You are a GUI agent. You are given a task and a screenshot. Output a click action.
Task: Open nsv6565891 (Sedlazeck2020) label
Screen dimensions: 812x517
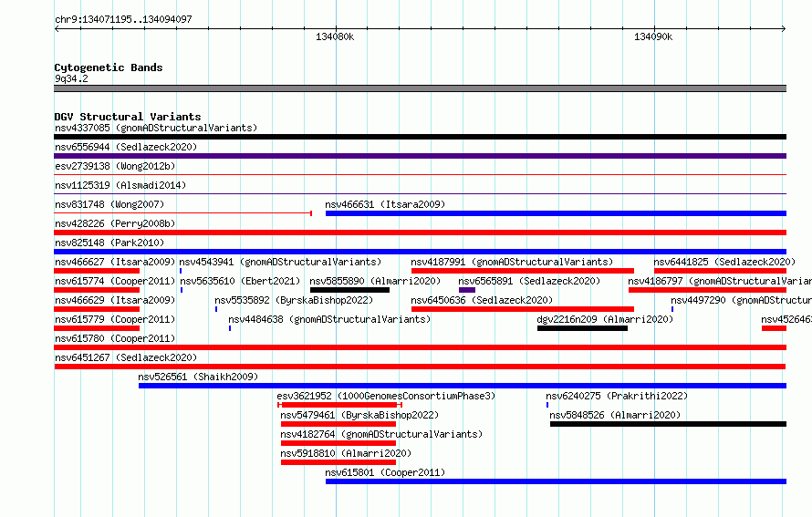(x=529, y=281)
